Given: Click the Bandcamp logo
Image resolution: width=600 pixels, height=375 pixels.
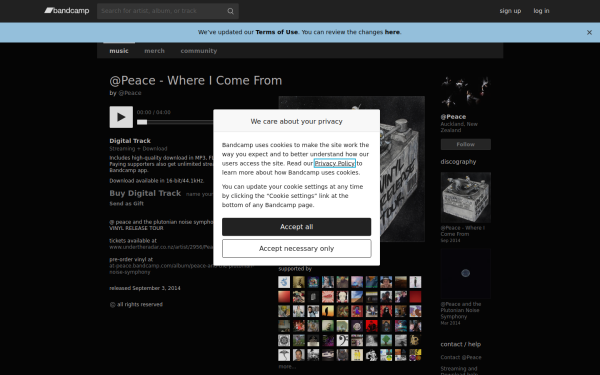Looking at the screenshot, I should [x=67, y=11].
